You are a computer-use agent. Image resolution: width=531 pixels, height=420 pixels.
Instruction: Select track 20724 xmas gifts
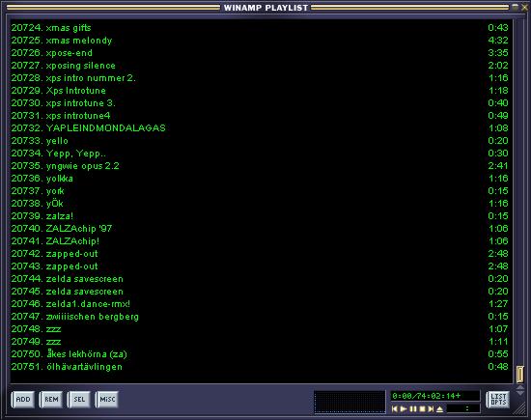coord(260,28)
